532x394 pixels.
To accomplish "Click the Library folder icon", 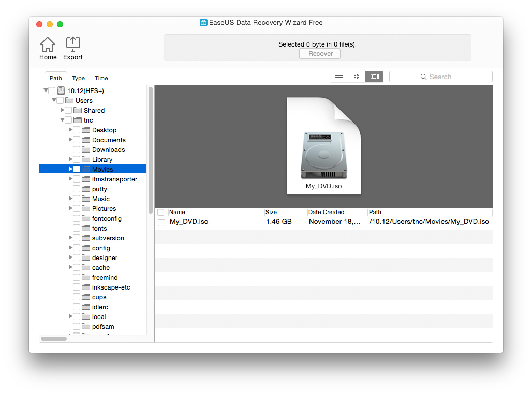I will 86,159.
